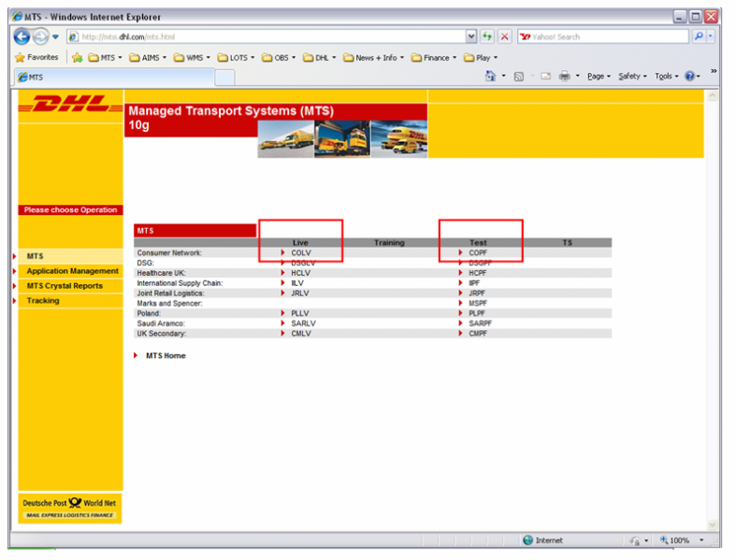Expand the News + Info favorites folder
Viewport: 736px width, 560px height.
click(x=374, y=58)
